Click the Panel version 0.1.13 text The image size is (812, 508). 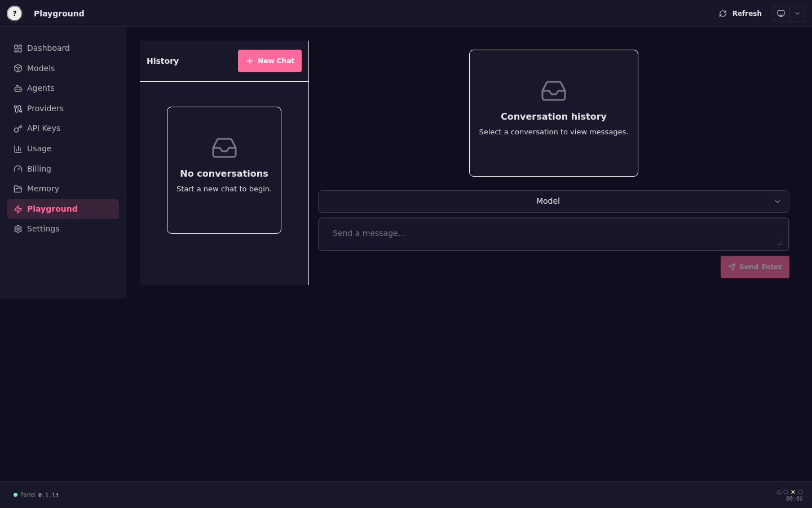pos(48,495)
